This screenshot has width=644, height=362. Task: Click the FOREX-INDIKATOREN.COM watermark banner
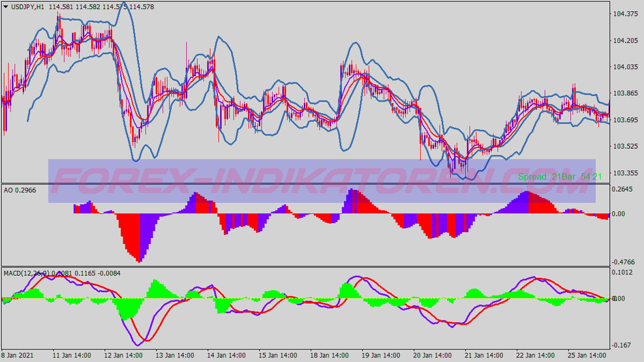[322, 181]
